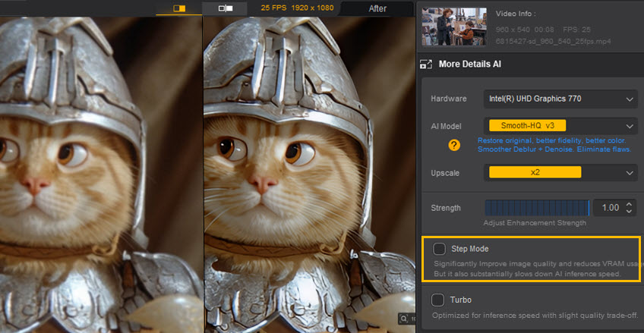Click the Step Mode label text

pyautogui.click(x=469, y=249)
